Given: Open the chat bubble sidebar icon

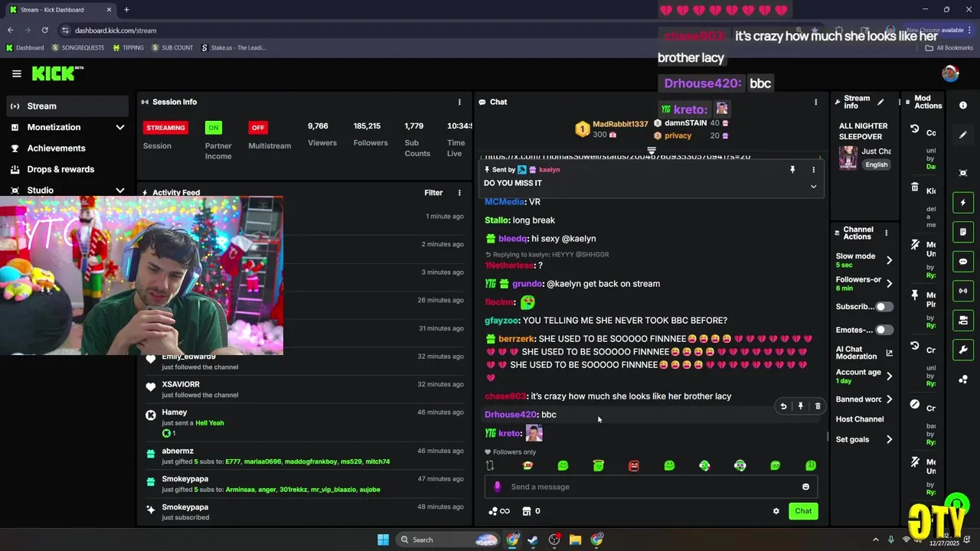Looking at the screenshot, I should (x=963, y=262).
